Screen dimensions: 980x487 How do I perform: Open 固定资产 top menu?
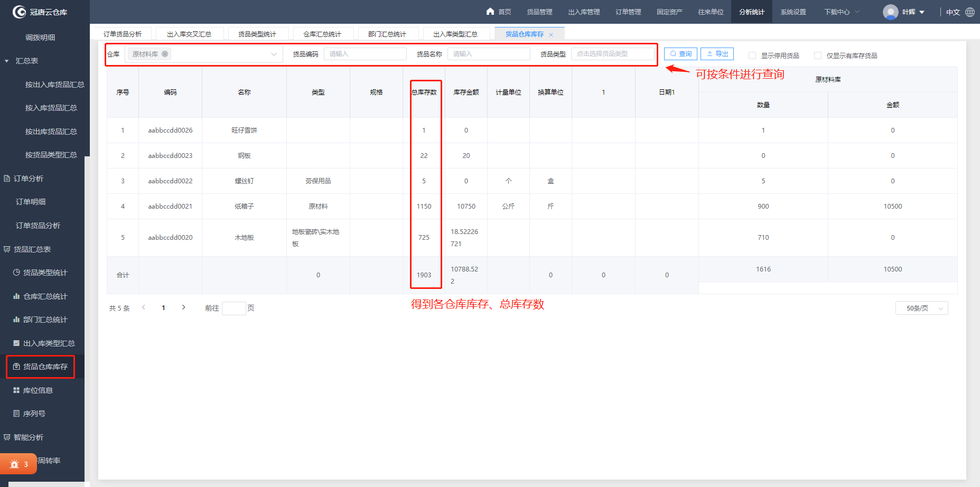[x=669, y=12]
